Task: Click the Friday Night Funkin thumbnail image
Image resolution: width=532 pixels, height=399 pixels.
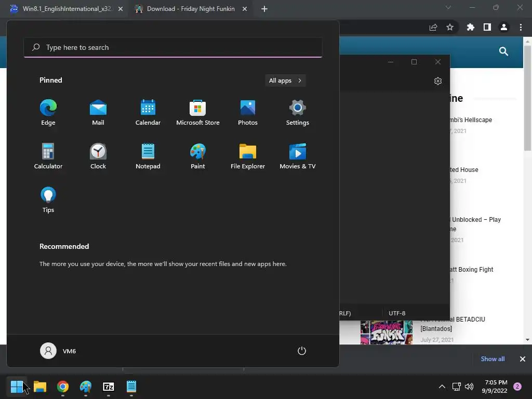Action: 387,332
